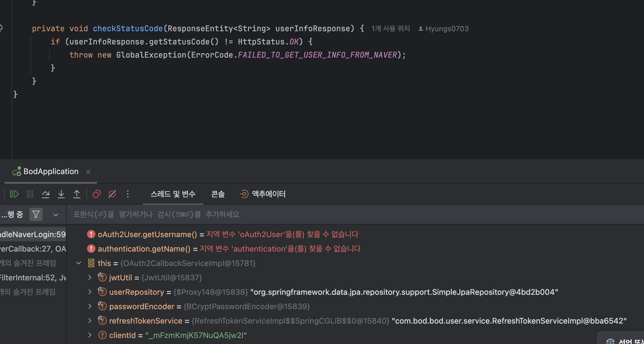
Task: Click the Step Out debugger icon
Action: tap(77, 194)
